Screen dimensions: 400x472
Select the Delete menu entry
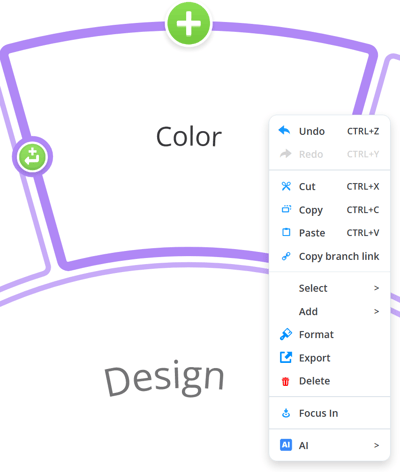(x=329, y=381)
